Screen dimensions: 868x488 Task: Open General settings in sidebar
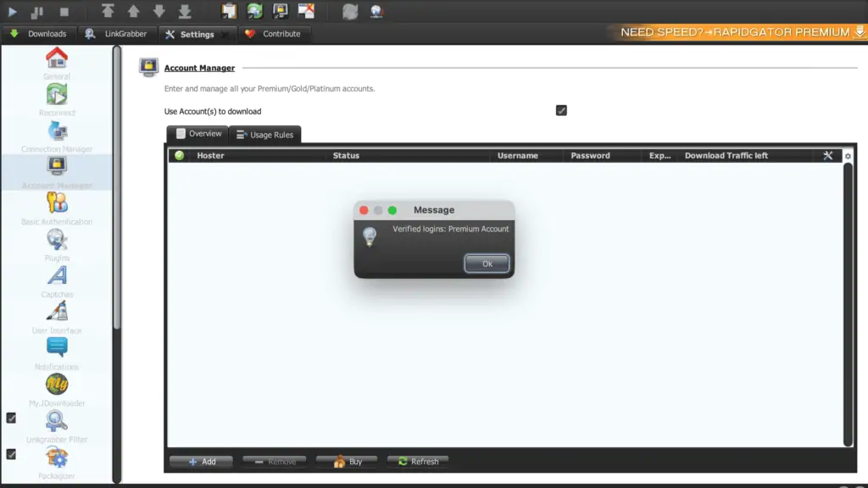(57, 64)
